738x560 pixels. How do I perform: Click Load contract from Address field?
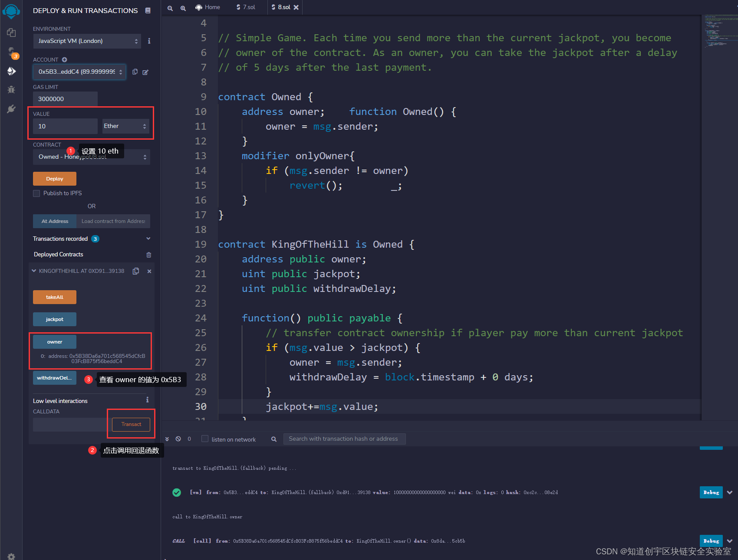point(113,221)
